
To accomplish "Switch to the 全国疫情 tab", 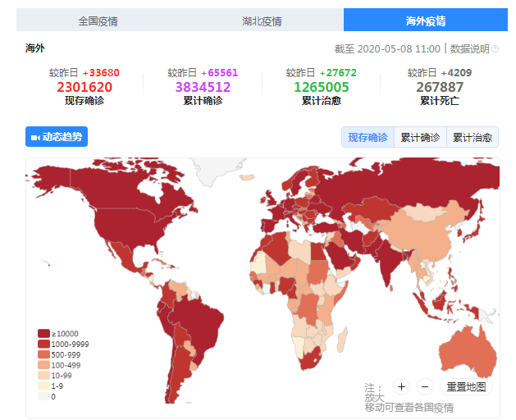I will pos(98,21).
